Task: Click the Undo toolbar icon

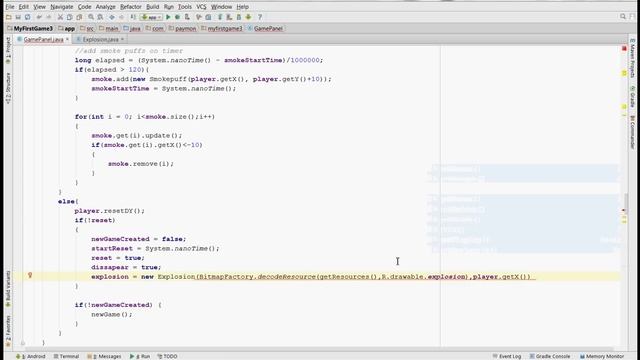Action: pos(39,17)
